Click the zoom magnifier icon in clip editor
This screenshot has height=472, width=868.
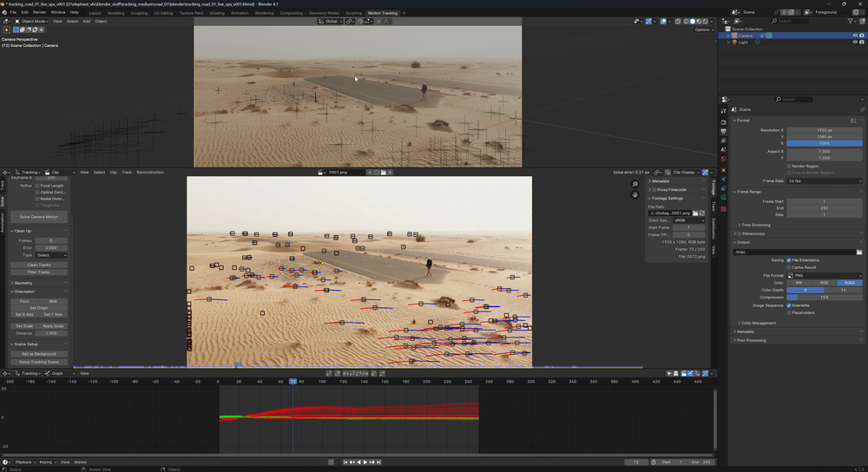click(635, 185)
